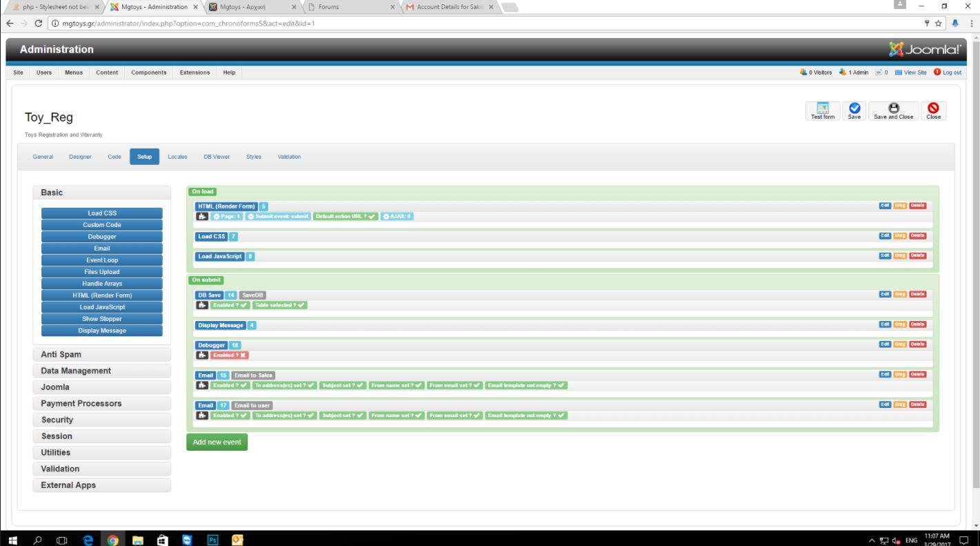Screen dimensions: 980x546
Task: Collapse the Basic actions group
Action: point(101,193)
